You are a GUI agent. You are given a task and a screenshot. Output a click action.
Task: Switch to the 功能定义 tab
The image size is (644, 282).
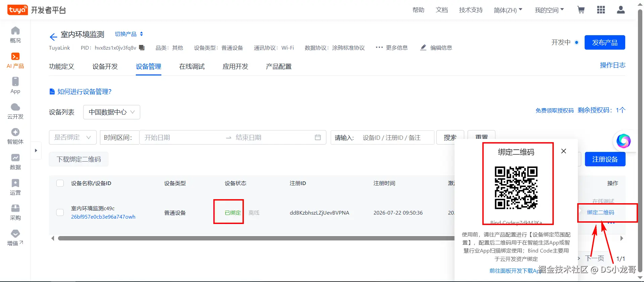[61, 66]
